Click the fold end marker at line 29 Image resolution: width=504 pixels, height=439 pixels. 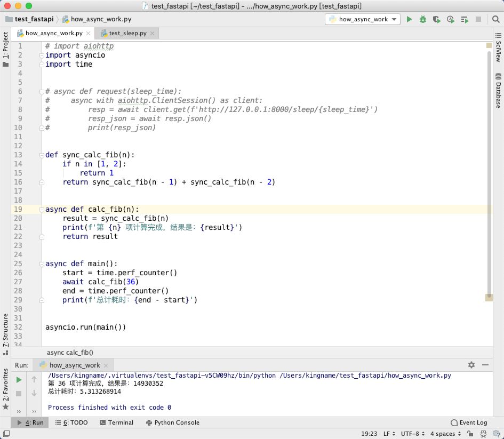[42, 300]
